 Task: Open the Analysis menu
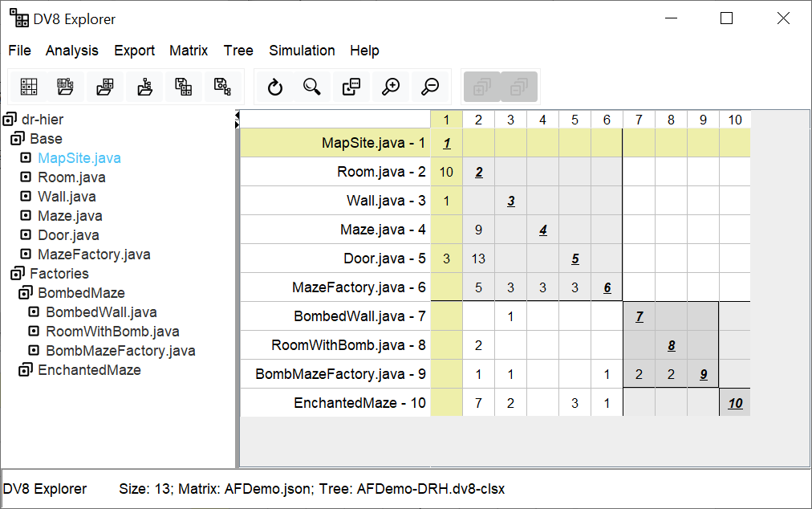pyautogui.click(x=72, y=51)
